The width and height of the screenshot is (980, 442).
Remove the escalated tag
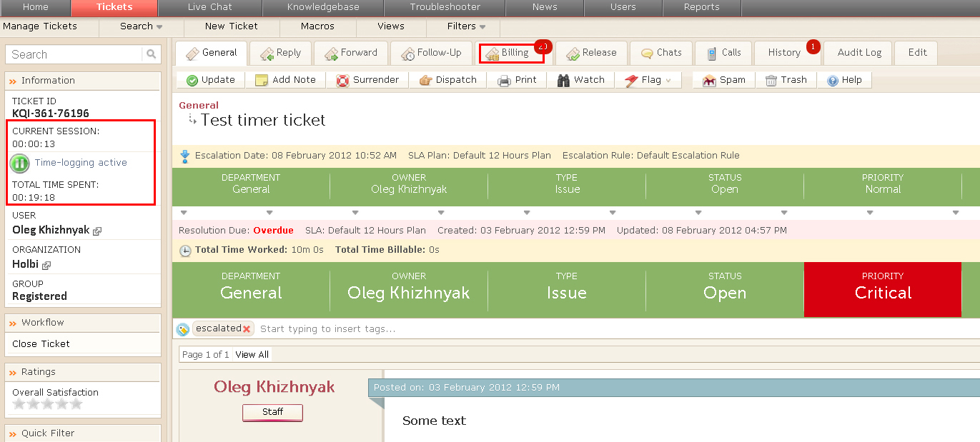247,329
